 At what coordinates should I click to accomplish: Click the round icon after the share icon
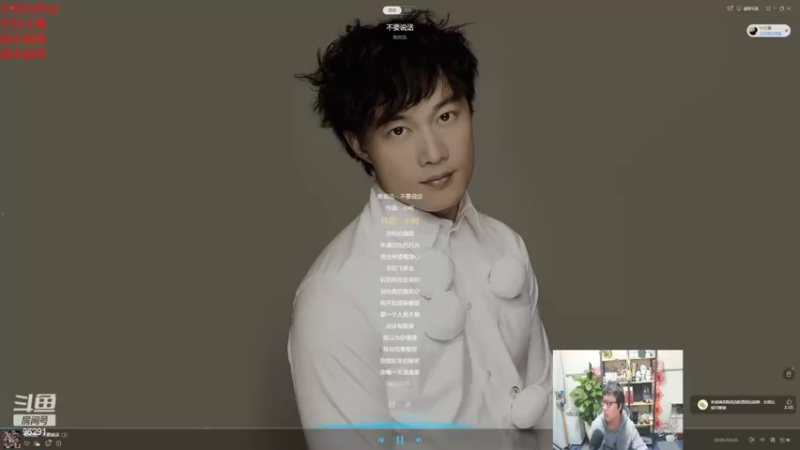pyautogui.click(x=59, y=443)
